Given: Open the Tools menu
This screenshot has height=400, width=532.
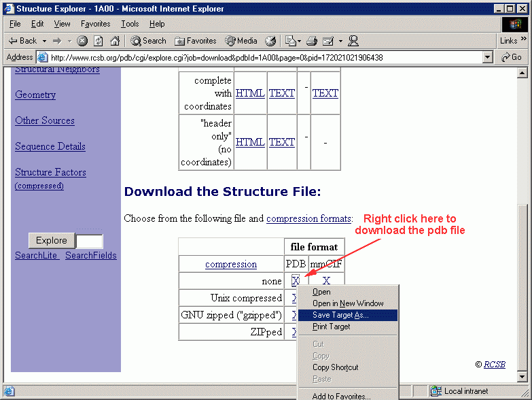Looking at the screenshot, I should coord(130,24).
